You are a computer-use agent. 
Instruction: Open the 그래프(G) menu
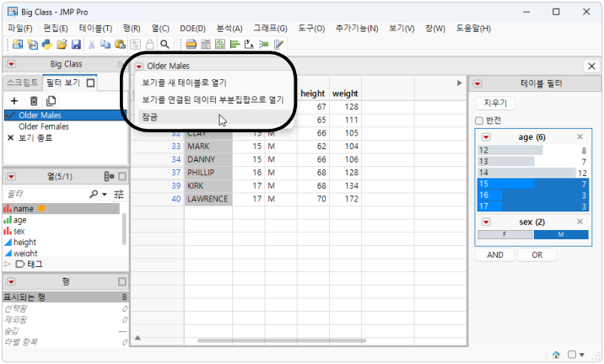pyautogui.click(x=270, y=29)
